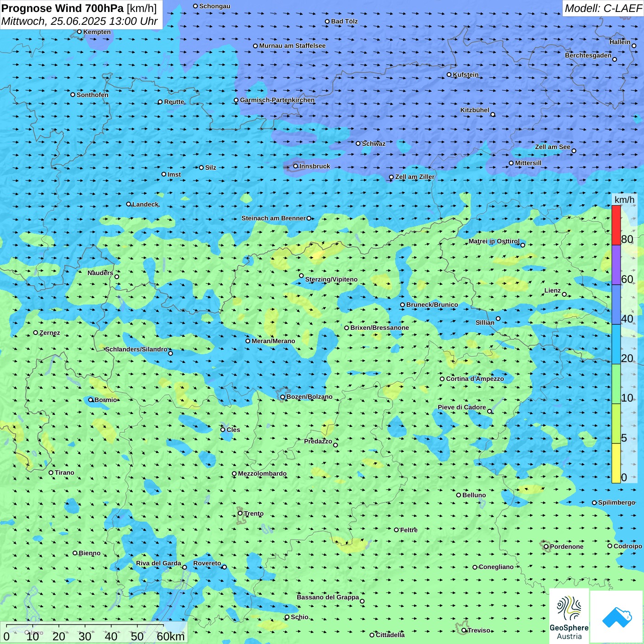Click the Sonthofen city marker
644x644 pixels.
click(x=73, y=95)
